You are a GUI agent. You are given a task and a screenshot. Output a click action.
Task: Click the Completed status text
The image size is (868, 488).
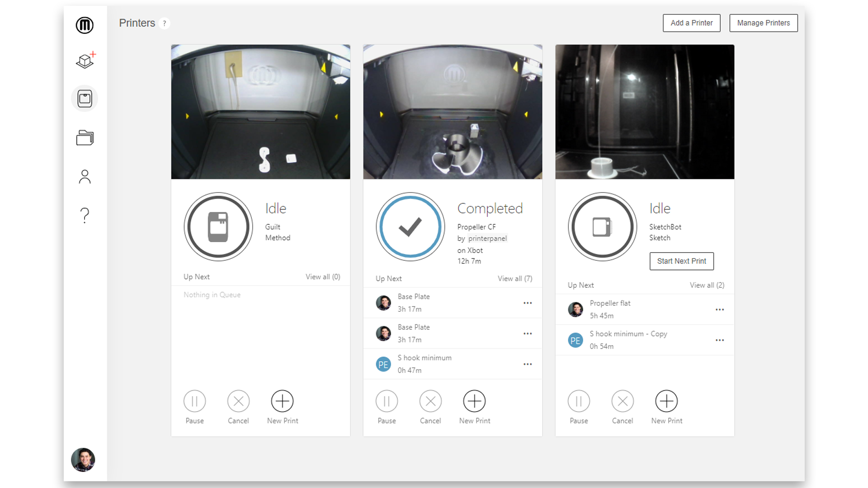pyautogui.click(x=490, y=208)
